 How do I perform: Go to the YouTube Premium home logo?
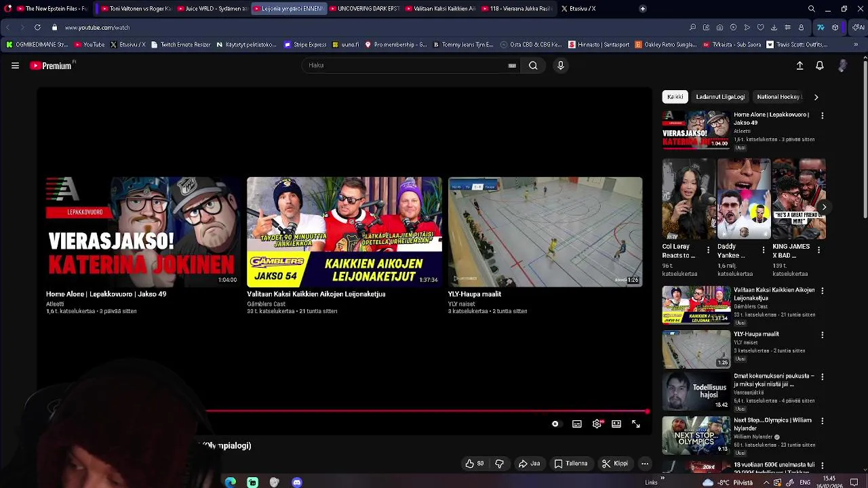(x=52, y=66)
